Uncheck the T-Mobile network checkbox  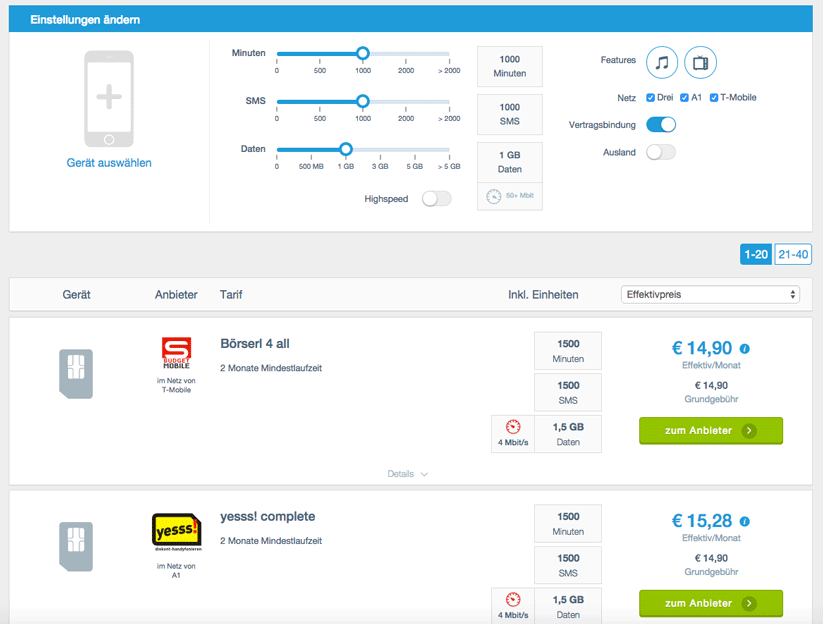714,98
